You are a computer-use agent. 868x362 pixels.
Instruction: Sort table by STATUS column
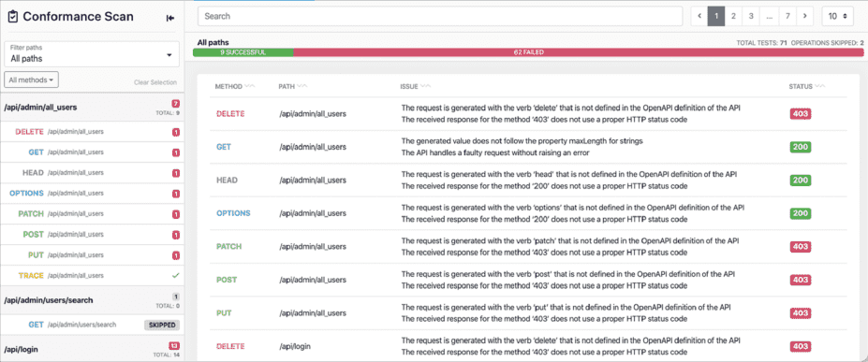coord(806,87)
